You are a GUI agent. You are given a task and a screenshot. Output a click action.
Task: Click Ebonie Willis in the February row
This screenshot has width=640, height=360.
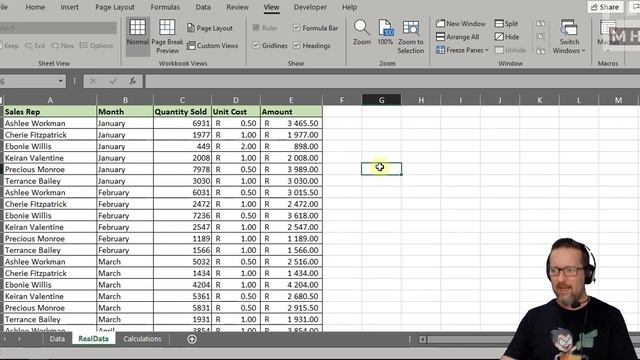(50, 216)
